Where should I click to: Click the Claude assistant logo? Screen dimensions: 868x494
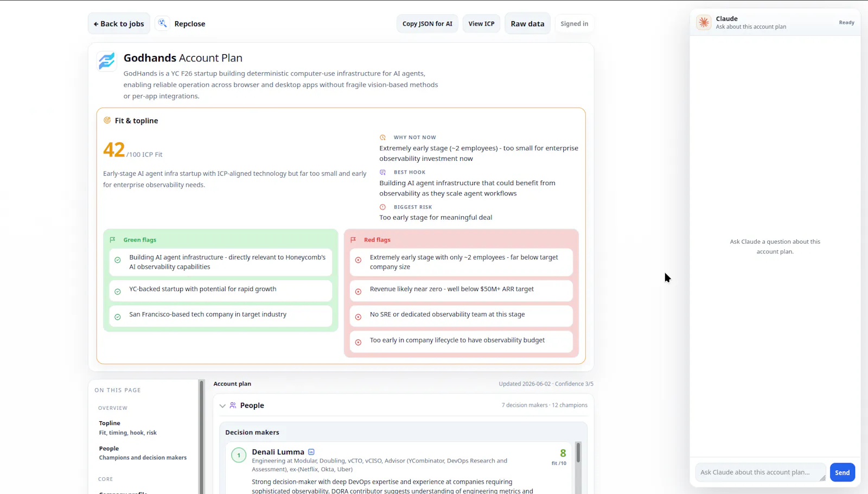click(x=704, y=22)
